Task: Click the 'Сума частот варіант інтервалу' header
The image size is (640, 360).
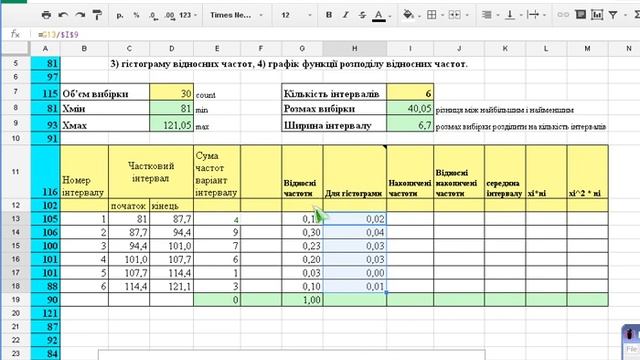Action: coord(217,172)
